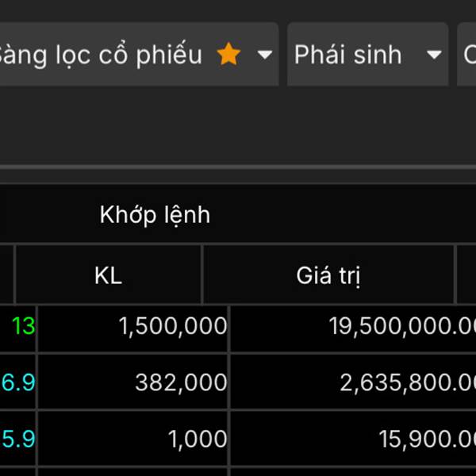Click the 382,000 volume cell
476x476 pixels.
click(133, 382)
